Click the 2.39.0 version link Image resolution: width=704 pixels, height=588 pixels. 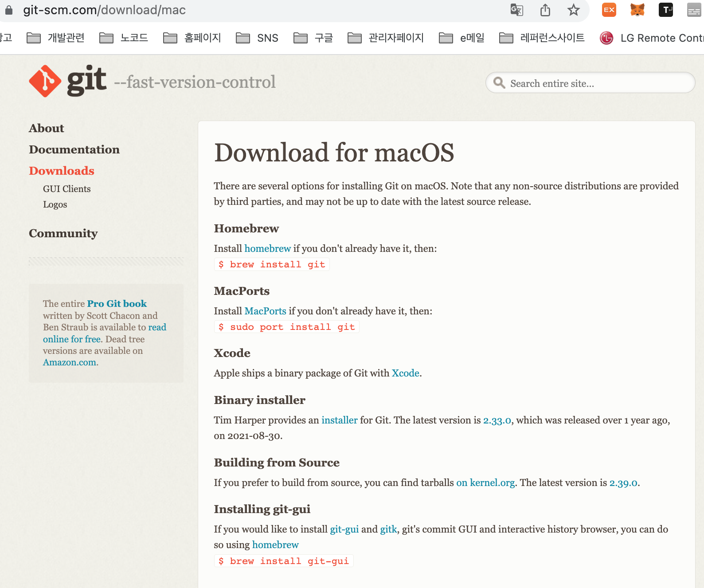coord(624,483)
